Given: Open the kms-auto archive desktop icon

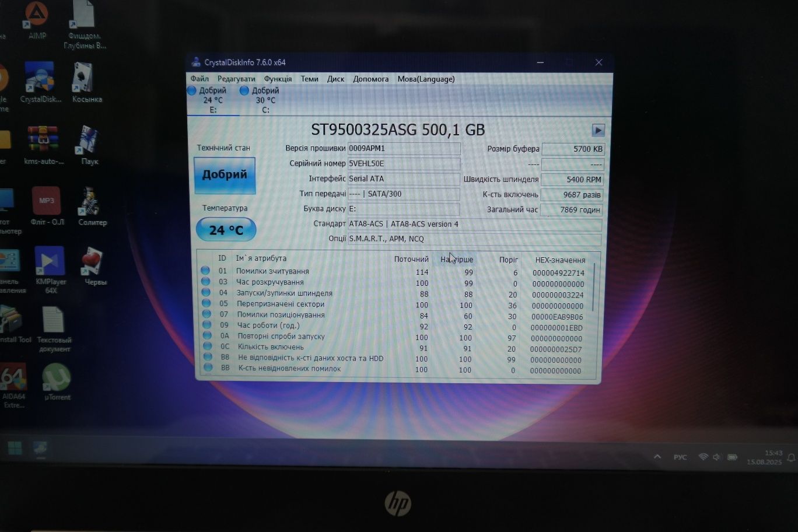Looking at the screenshot, I should point(43,145).
